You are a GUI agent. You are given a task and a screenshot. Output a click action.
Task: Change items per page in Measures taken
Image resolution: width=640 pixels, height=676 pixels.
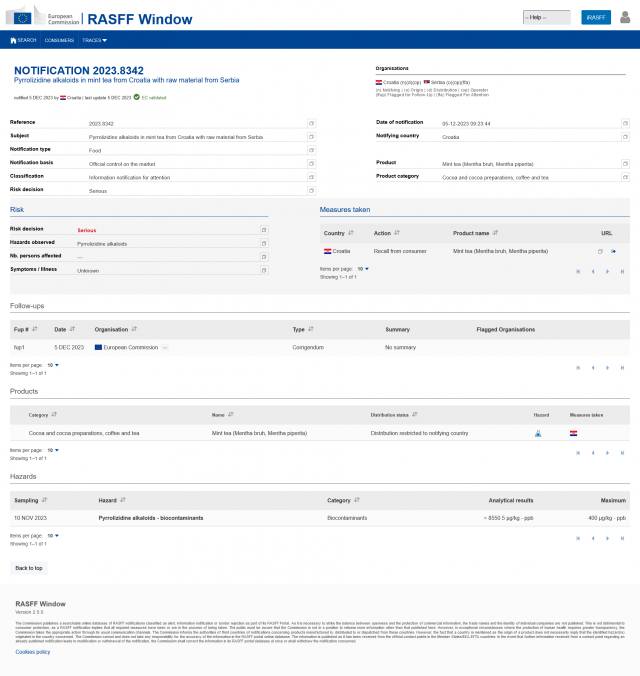coord(364,269)
